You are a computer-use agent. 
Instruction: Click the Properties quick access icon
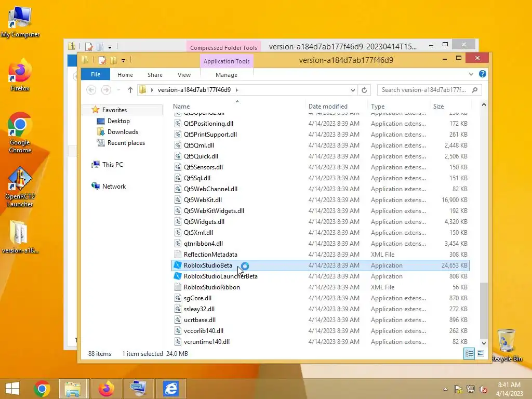102,60
